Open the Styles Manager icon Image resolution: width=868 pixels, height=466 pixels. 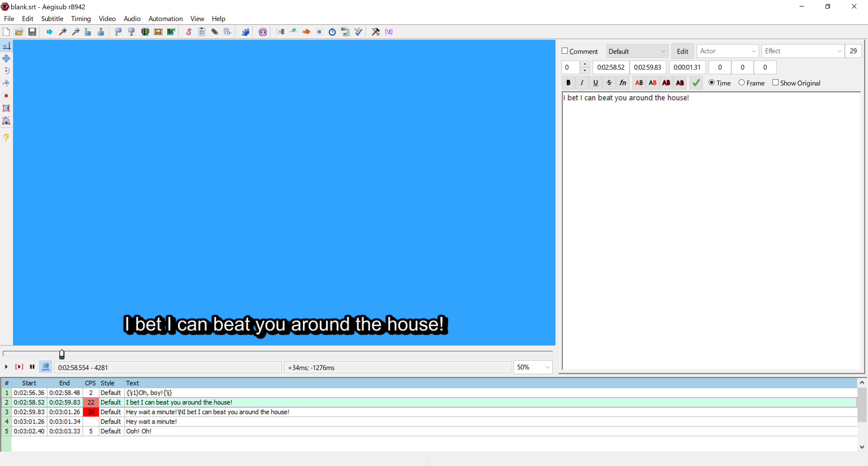(189, 32)
